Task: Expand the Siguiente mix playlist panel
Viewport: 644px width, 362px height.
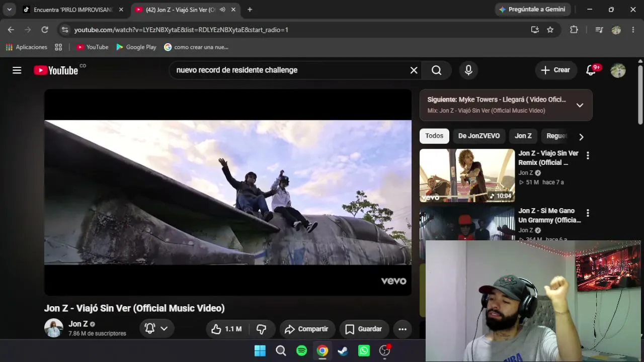Action: [580, 105]
